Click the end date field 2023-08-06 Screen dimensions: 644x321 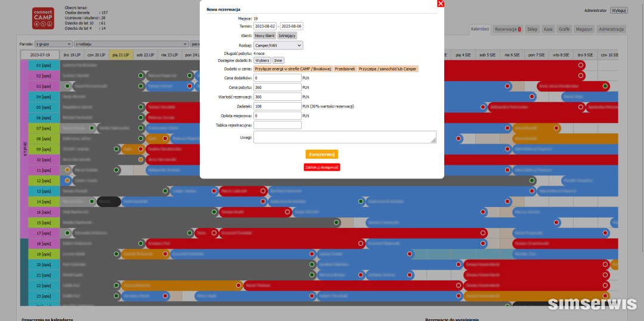(x=291, y=26)
